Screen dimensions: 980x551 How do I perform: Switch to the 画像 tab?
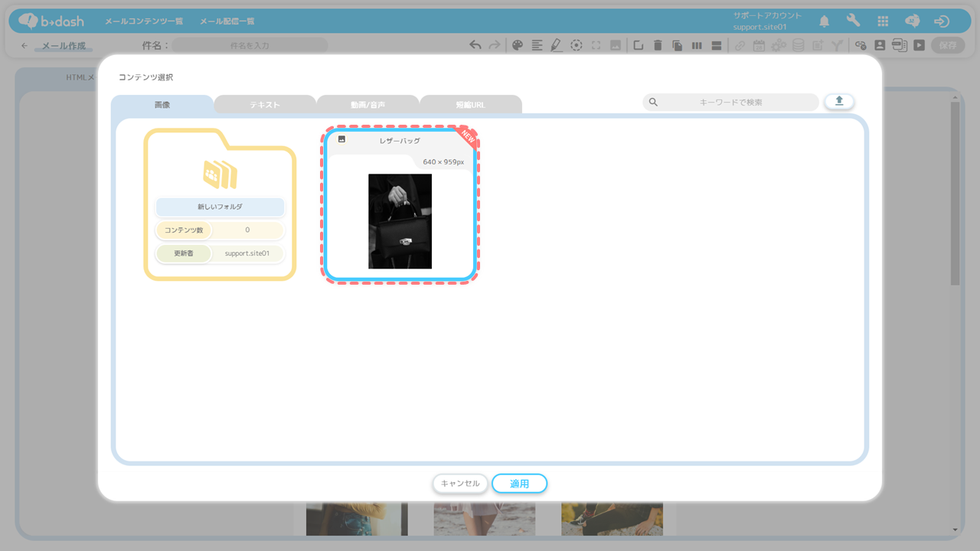pyautogui.click(x=162, y=104)
